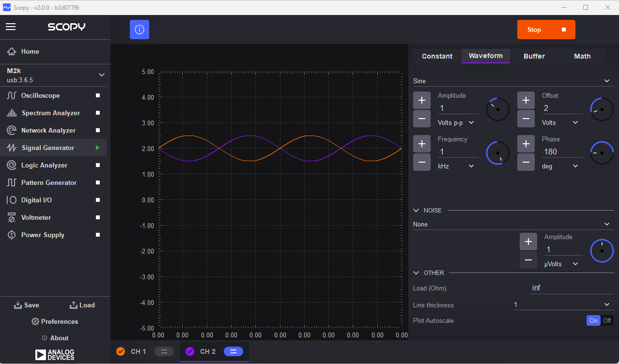
Task: Adjust the Frequency knob
Action: tap(498, 153)
